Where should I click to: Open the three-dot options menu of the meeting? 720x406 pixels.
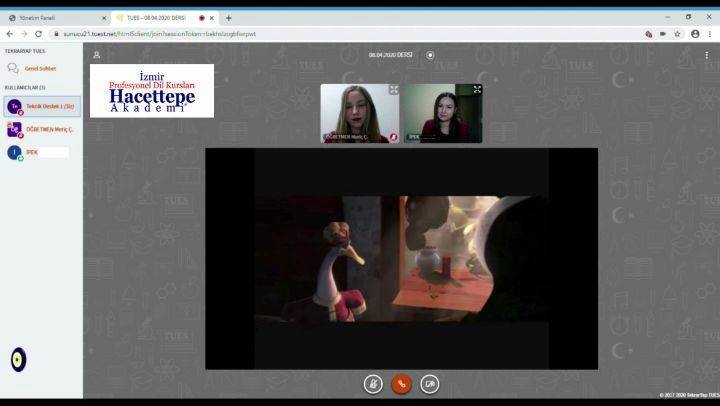tap(706, 55)
